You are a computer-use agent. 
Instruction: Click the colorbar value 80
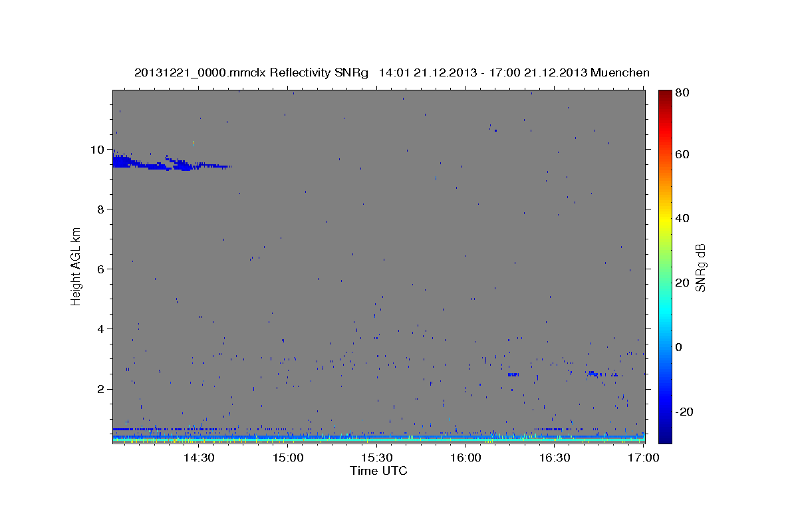682,93
